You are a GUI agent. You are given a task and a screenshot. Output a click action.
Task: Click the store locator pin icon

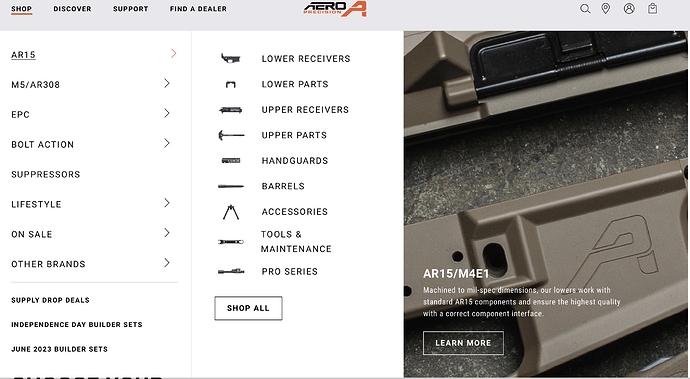[606, 9]
